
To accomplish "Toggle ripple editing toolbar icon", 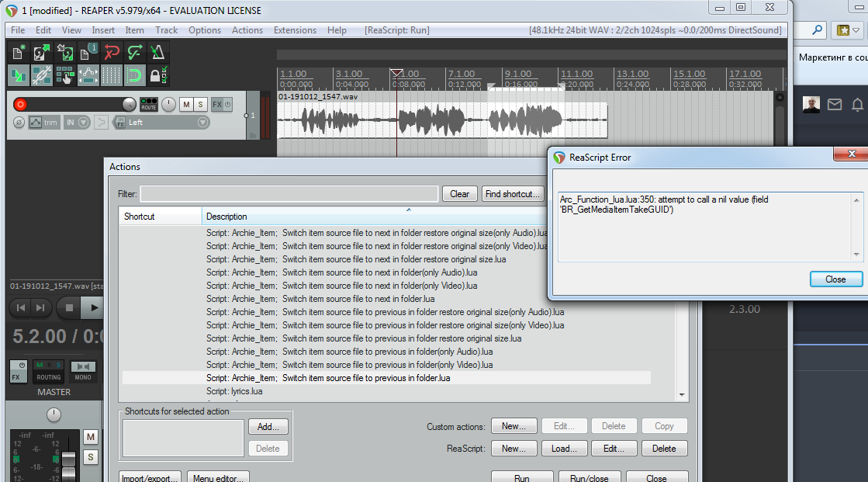I will [x=64, y=75].
